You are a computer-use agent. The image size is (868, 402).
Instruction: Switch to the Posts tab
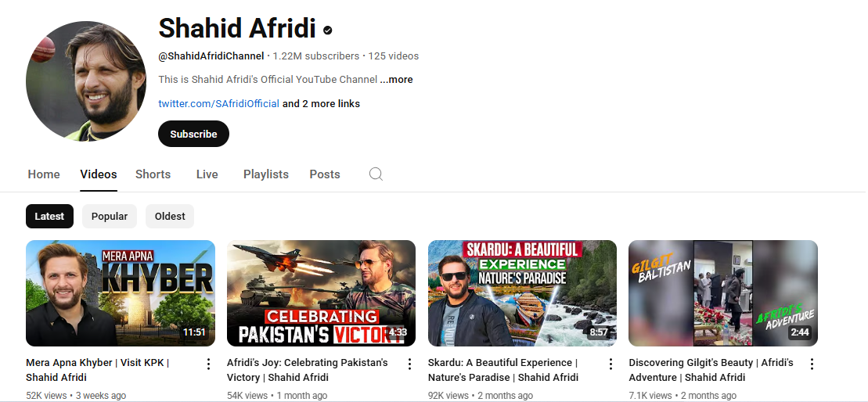[324, 174]
